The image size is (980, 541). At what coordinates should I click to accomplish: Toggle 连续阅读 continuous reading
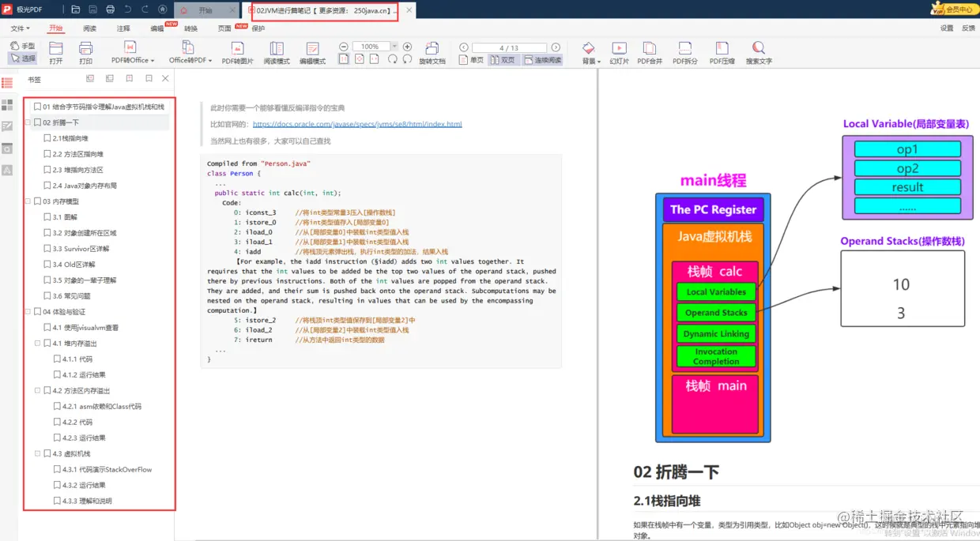pos(542,60)
